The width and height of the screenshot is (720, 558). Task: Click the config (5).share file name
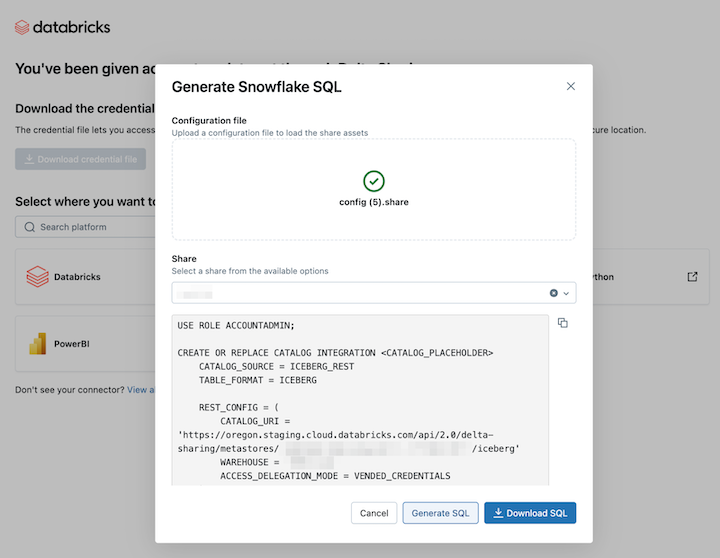point(374,202)
